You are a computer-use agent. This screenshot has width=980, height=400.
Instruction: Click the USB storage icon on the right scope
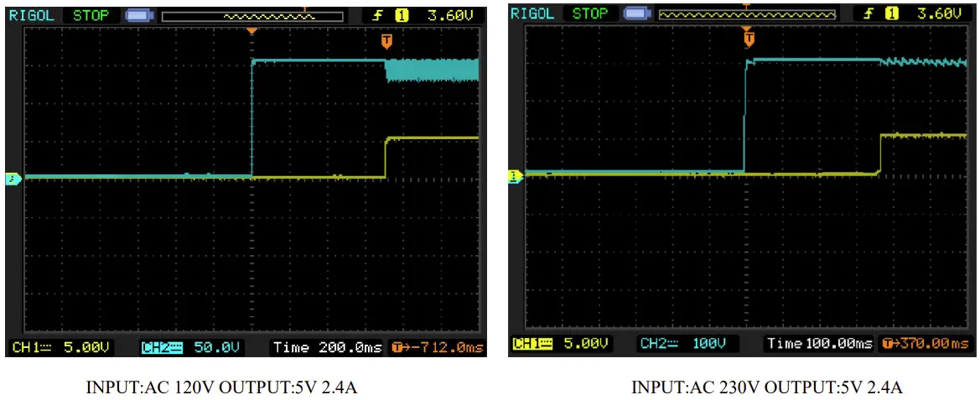[x=638, y=13]
